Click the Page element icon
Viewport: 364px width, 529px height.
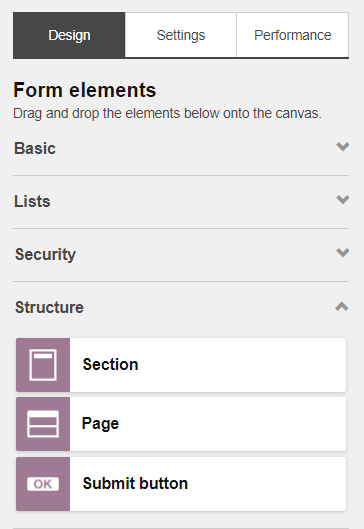click(43, 424)
